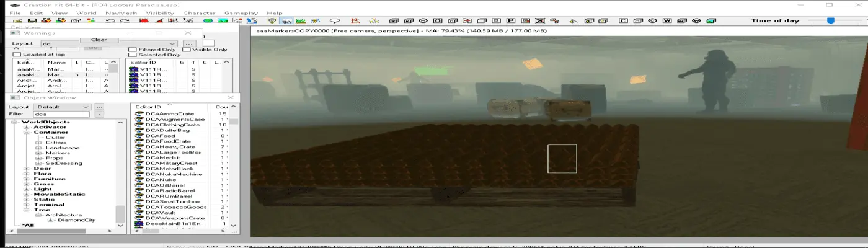Toggle the snap-to-grid toolbar icon

(x=173, y=20)
